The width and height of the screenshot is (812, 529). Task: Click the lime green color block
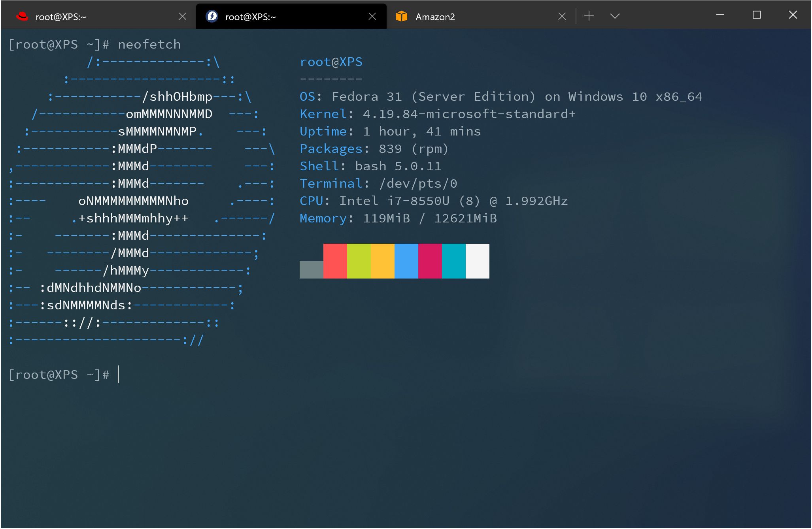click(x=359, y=261)
